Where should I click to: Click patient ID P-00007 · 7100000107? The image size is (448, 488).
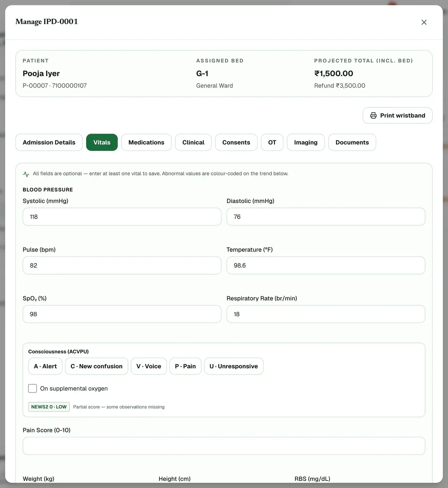point(55,86)
